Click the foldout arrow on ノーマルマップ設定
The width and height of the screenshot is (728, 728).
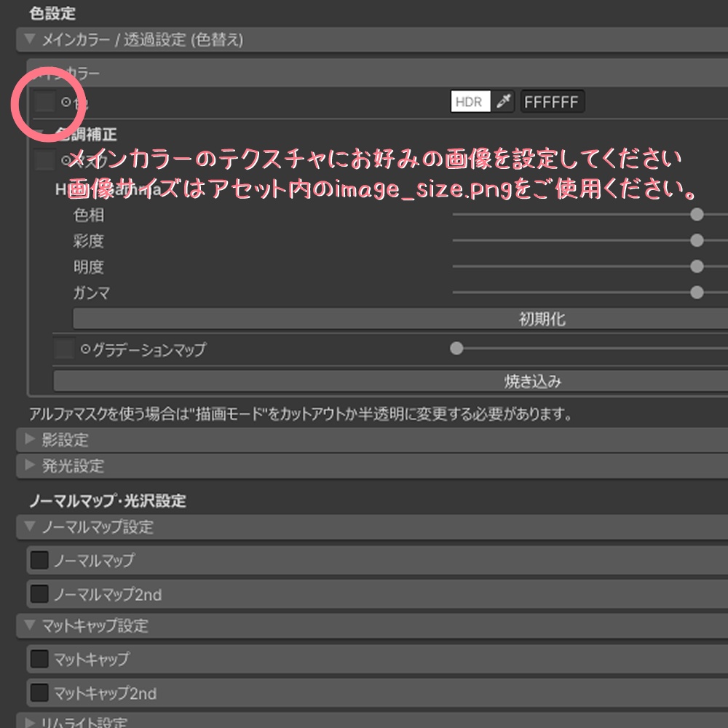click(30, 528)
